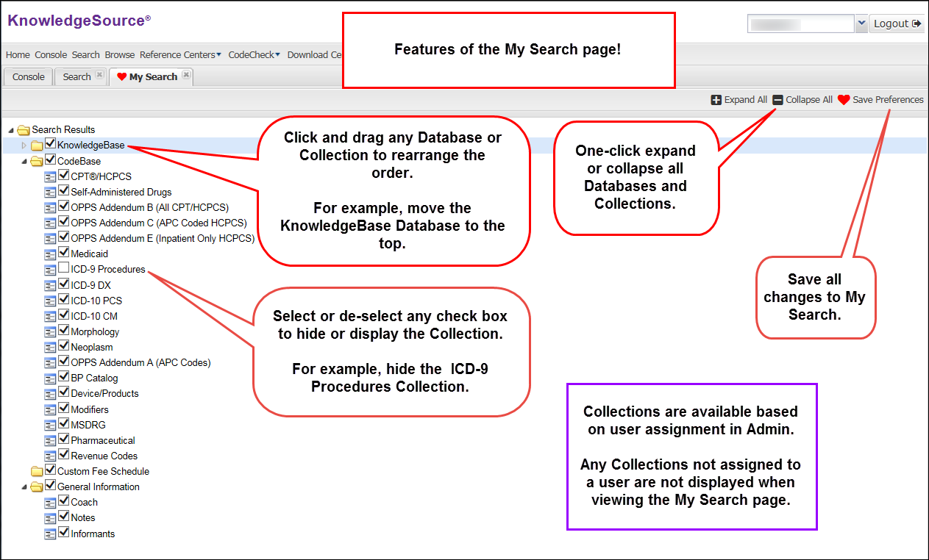Open the Browse menu link
Image resolution: width=929 pixels, height=560 pixels.
pos(119,54)
